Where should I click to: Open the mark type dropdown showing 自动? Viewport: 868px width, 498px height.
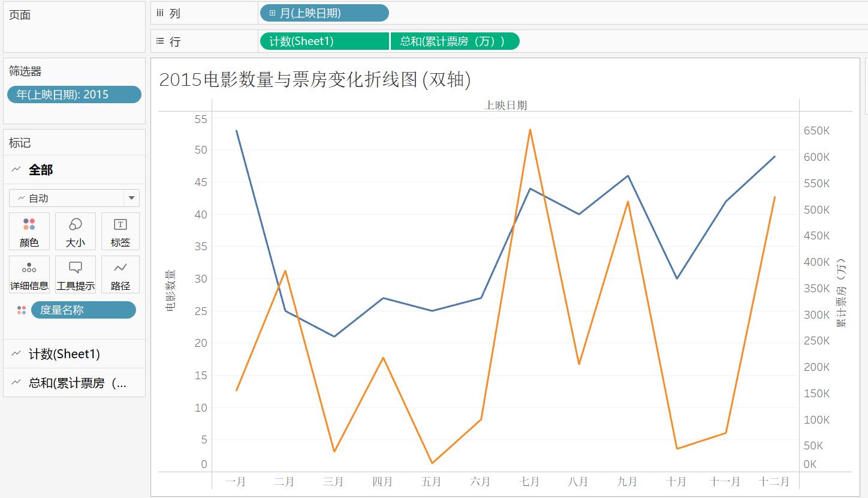point(74,198)
